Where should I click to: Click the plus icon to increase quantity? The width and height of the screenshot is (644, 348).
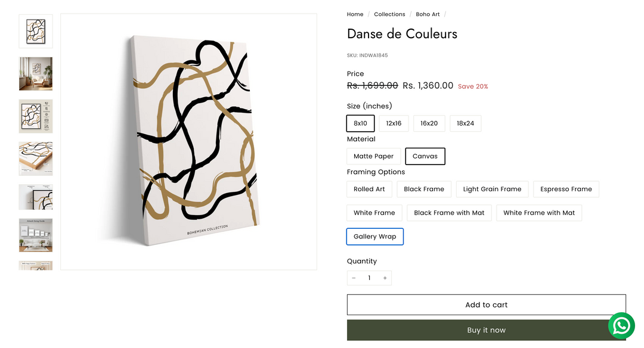coord(385,278)
